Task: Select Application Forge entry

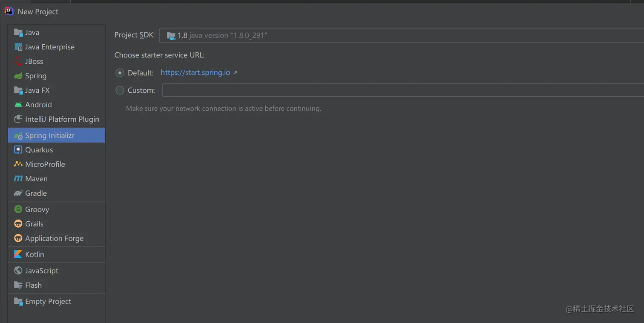Action: coord(56,238)
